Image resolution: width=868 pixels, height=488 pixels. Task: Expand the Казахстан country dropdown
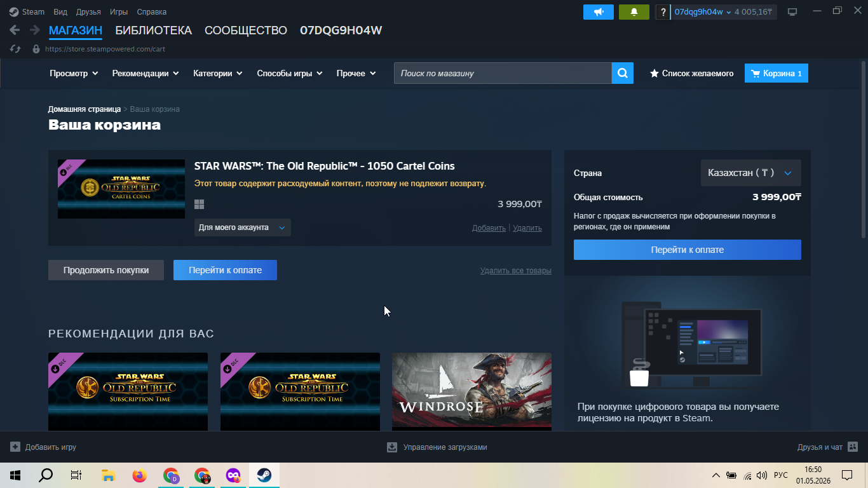[x=750, y=173]
